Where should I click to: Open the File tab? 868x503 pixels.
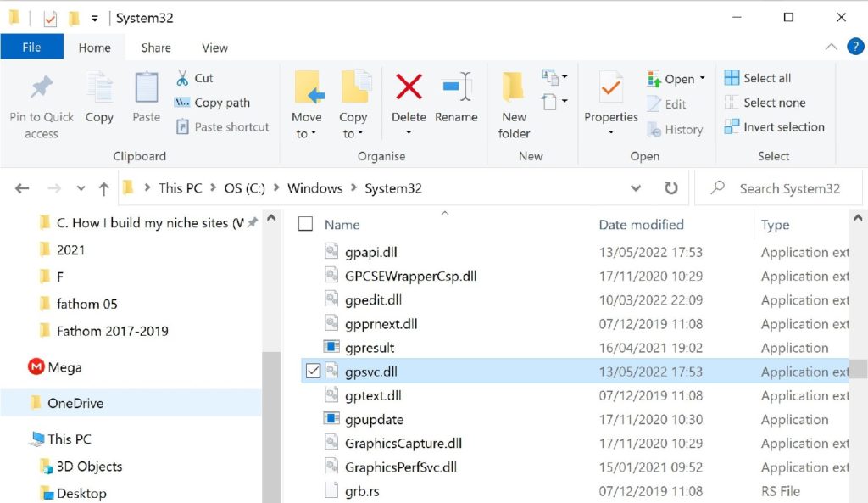point(31,48)
